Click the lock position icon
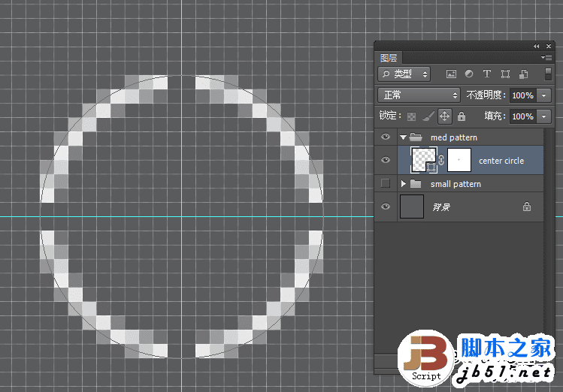This screenshot has width=563, height=392. point(444,116)
